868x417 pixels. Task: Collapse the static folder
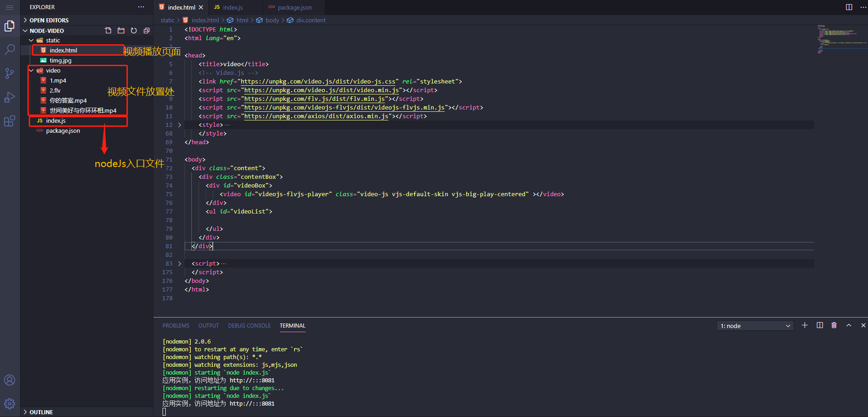pyautogui.click(x=31, y=40)
